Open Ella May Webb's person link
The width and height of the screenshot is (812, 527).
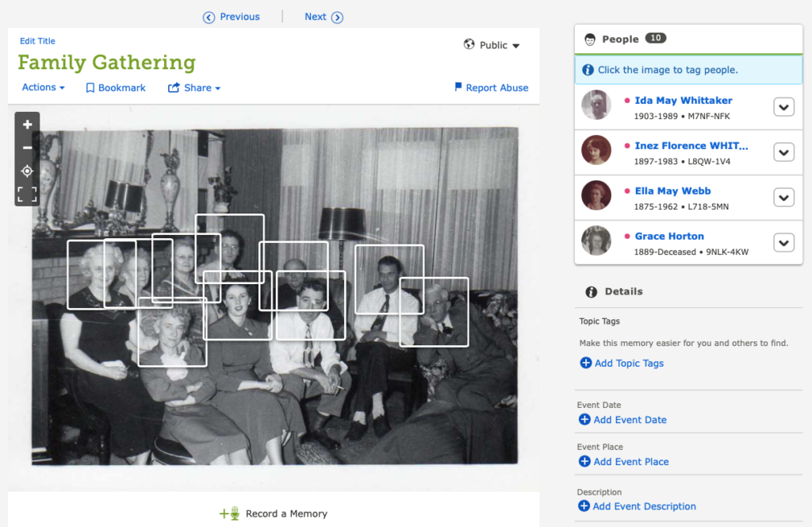click(672, 190)
